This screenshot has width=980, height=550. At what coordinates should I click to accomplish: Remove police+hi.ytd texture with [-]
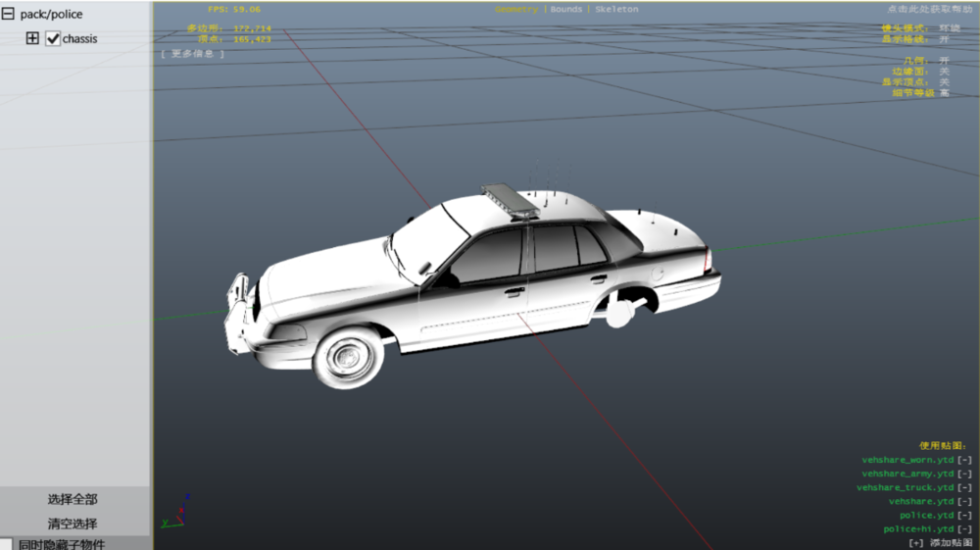pyautogui.click(x=965, y=528)
